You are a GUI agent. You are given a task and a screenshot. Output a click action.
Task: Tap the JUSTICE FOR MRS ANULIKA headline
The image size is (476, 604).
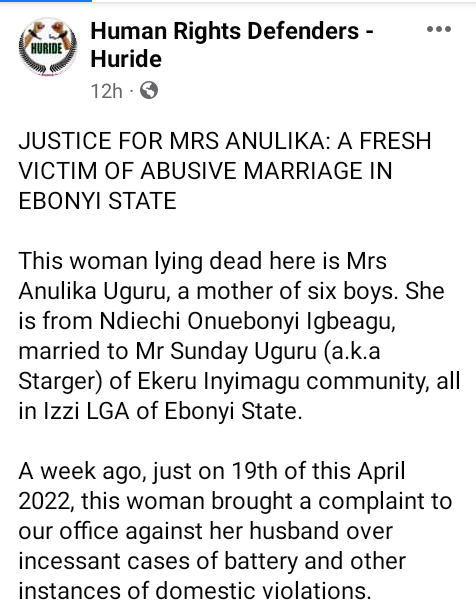coord(225,170)
